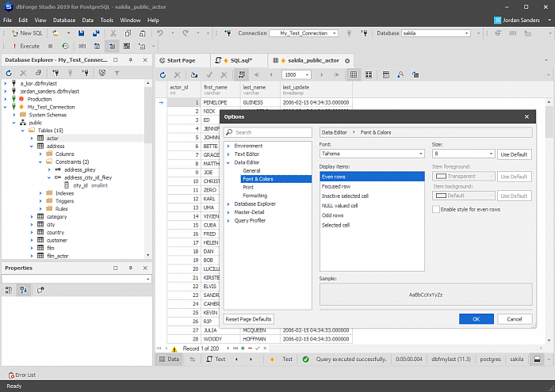
Task: Click the filter funnel icon in Database Explorer
Action: (117, 73)
